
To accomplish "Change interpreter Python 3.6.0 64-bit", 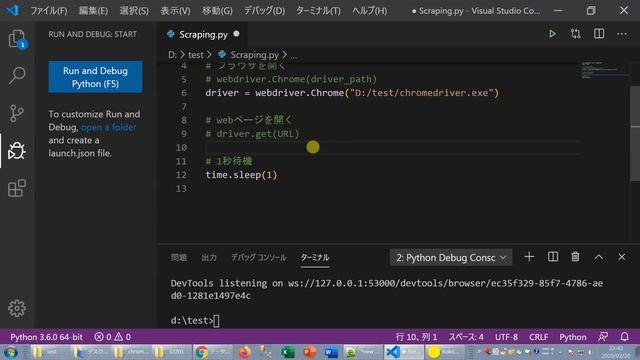I will coord(46,337).
